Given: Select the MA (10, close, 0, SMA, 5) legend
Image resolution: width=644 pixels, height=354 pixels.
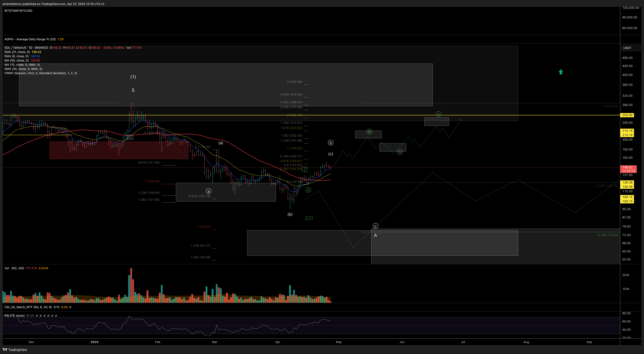Looking at the screenshot, I should (x=22, y=65).
